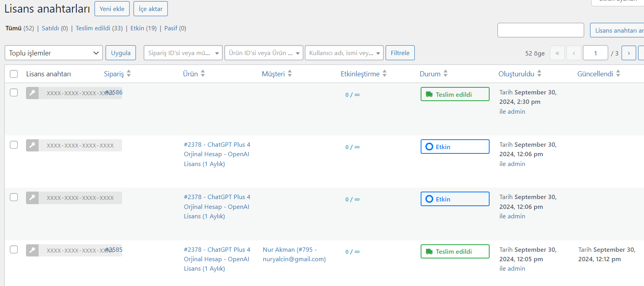
Task: Click the key icon in the first license row
Action: [x=32, y=93]
